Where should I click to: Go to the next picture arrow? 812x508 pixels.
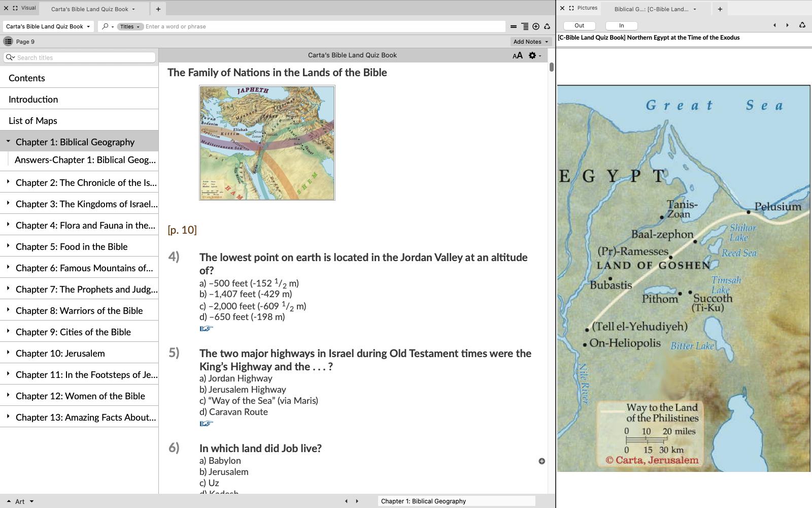pos(787,25)
